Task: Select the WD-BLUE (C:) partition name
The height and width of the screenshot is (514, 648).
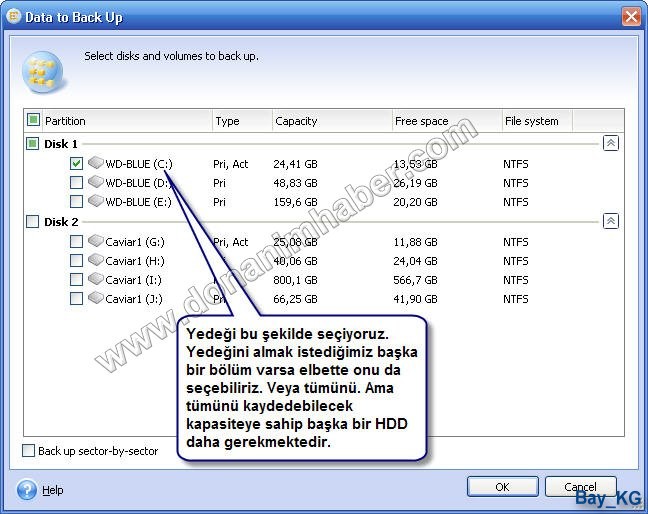Action: click(x=139, y=164)
